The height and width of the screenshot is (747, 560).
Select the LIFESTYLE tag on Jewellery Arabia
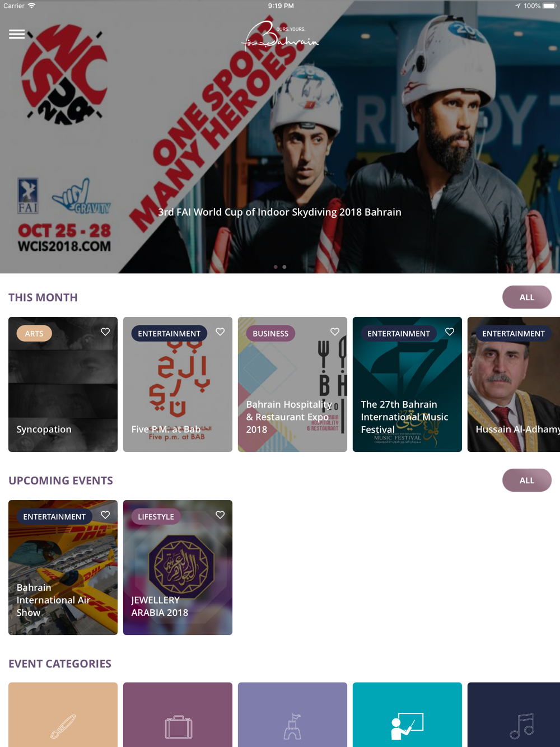(156, 516)
